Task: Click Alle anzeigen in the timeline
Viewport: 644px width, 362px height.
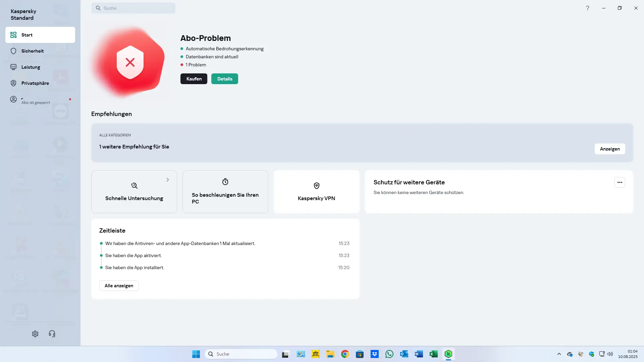Action: tap(119, 286)
